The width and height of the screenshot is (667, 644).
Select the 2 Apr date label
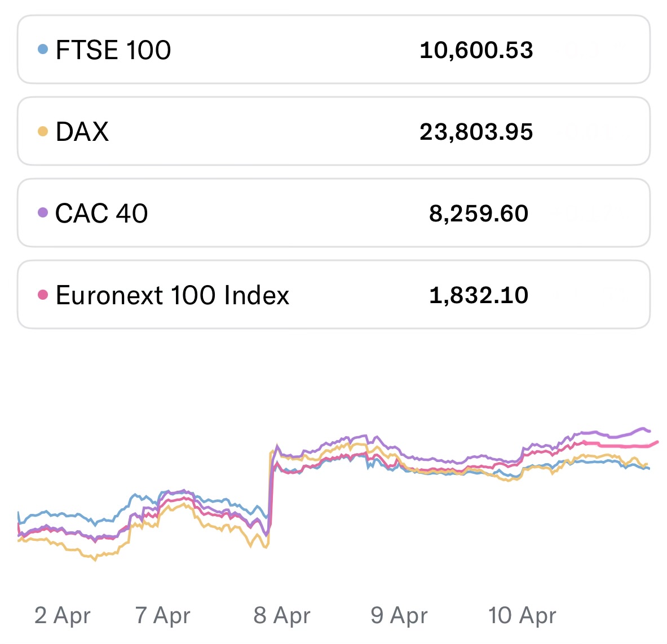tap(62, 615)
